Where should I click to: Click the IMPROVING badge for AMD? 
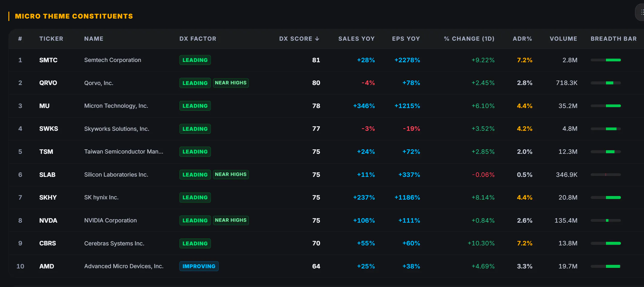point(199,266)
